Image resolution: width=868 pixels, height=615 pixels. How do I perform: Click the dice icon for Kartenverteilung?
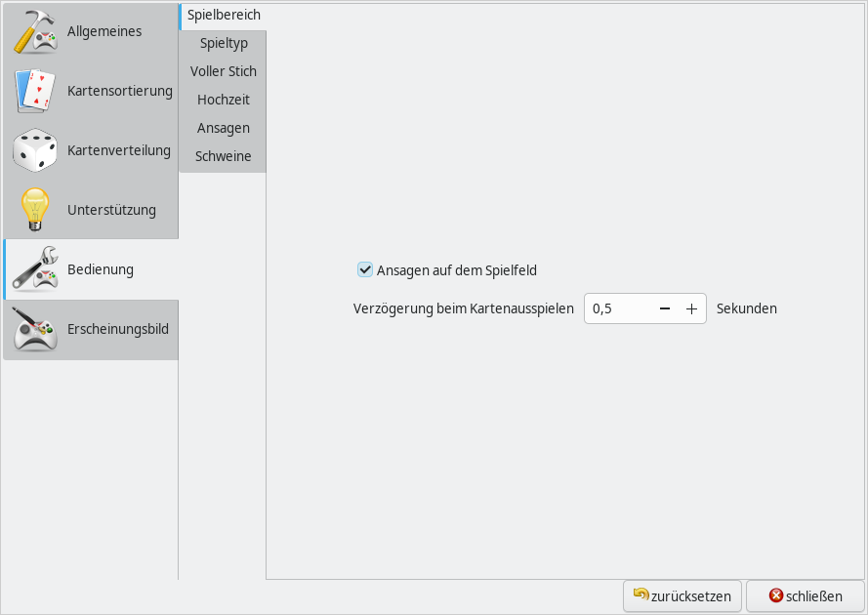[36, 150]
